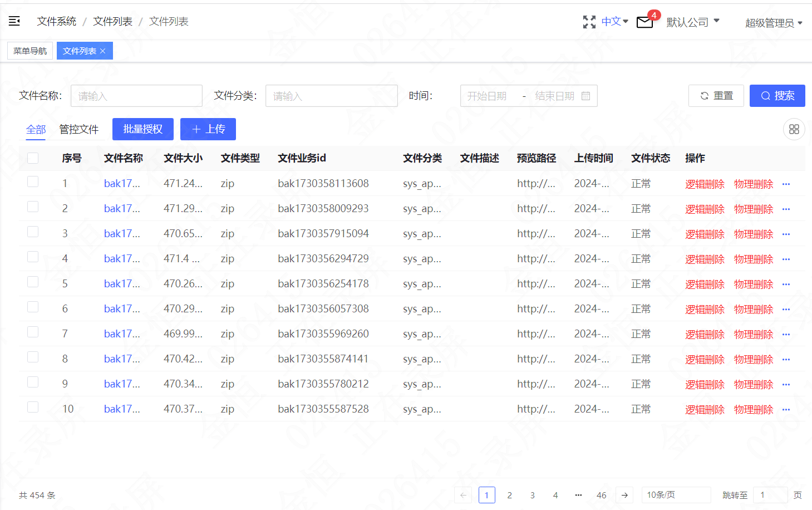Screen dimensions: 812x510
Task: Click 逻辑删除 for row 7
Action: click(x=705, y=335)
